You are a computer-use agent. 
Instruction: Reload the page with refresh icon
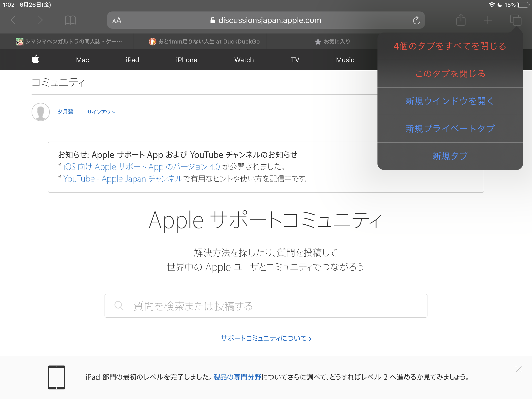pyautogui.click(x=416, y=20)
